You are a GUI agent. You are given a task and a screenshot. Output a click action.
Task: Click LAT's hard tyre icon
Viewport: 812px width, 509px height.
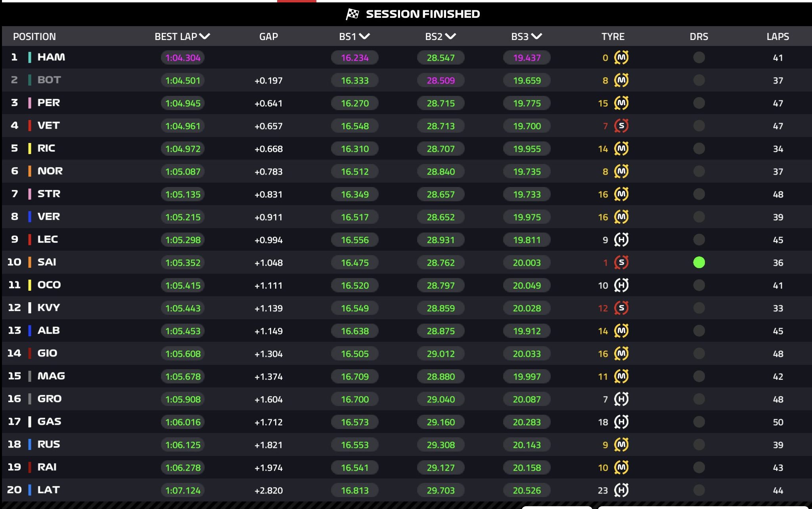tap(621, 490)
